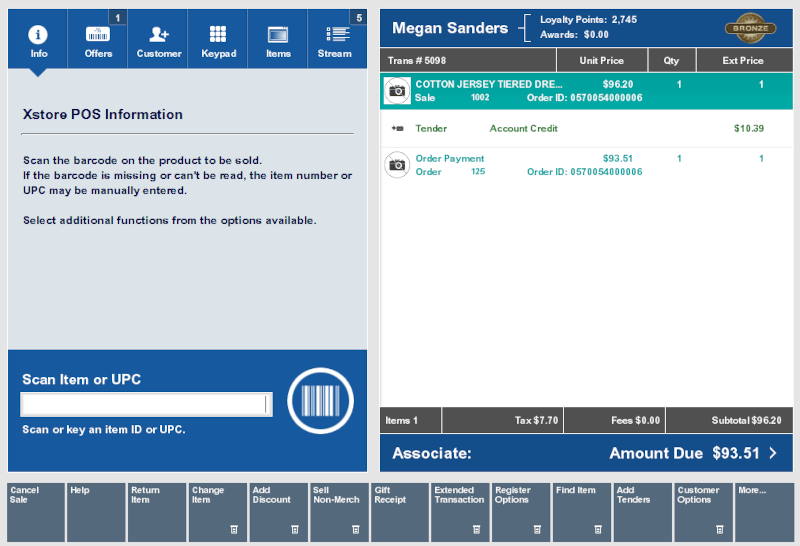Switch to the Keypad tab

tap(218, 39)
